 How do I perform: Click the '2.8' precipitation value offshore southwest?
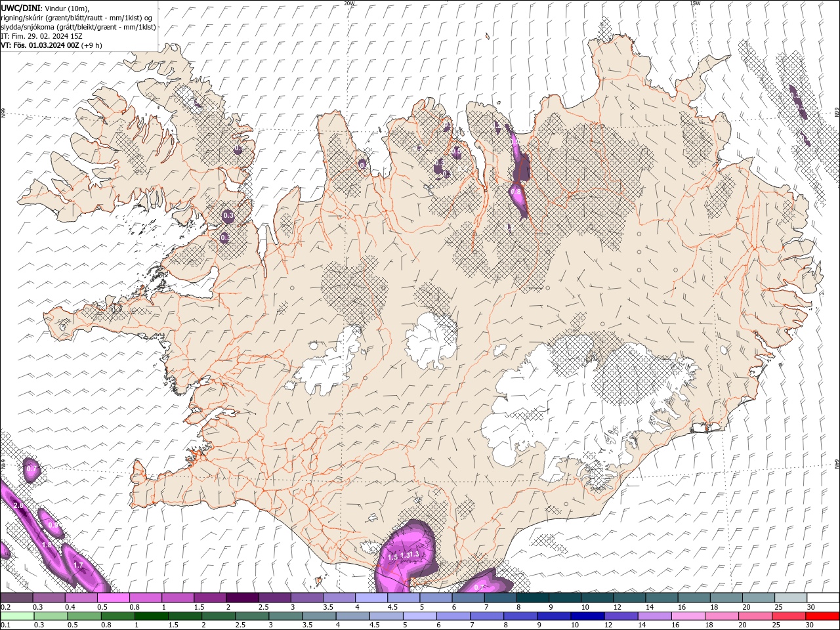point(18,505)
